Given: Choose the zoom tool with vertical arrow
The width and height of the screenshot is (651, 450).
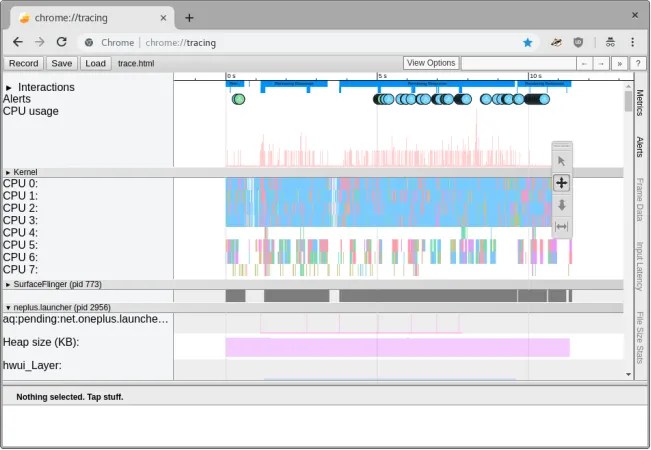Looking at the screenshot, I should 561,205.
